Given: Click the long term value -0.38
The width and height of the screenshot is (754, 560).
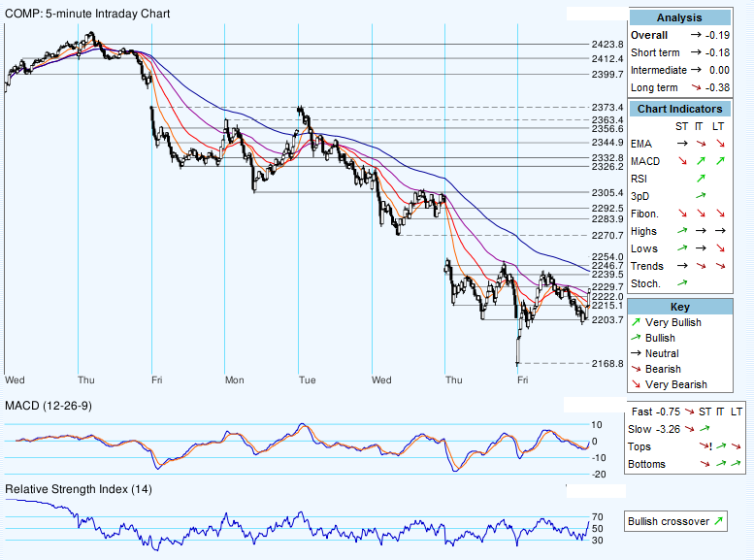Looking at the screenshot, I should pyautogui.click(x=717, y=87).
